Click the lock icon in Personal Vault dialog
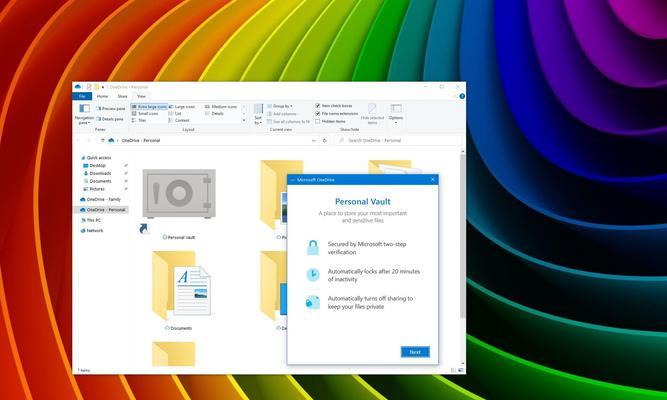 pyautogui.click(x=313, y=248)
